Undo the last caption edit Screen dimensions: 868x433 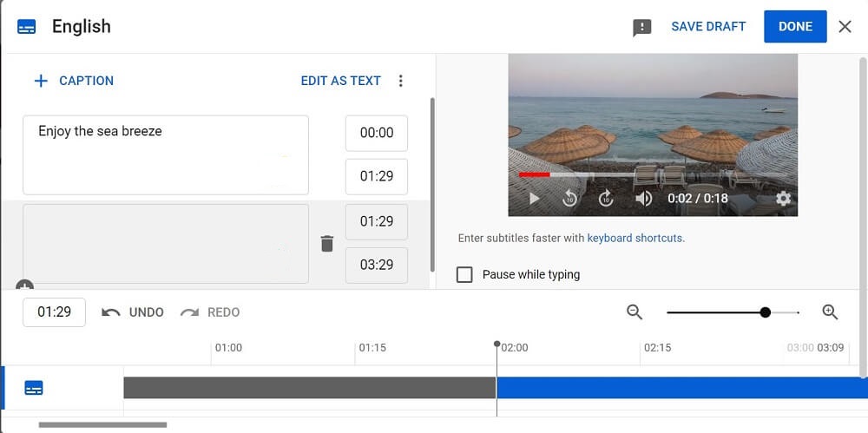tap(133, 312)
